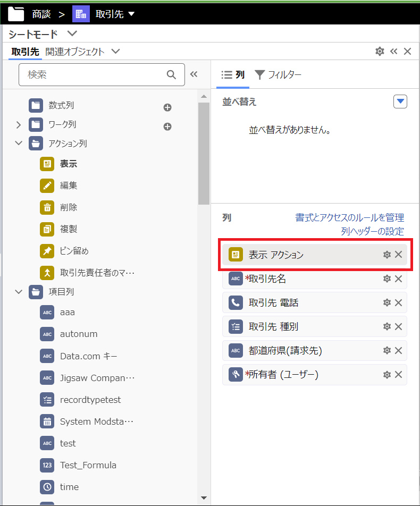420x506 pixels.
Task: Select the 都道府県(請求先) column row
Action: tap(315, 350)
